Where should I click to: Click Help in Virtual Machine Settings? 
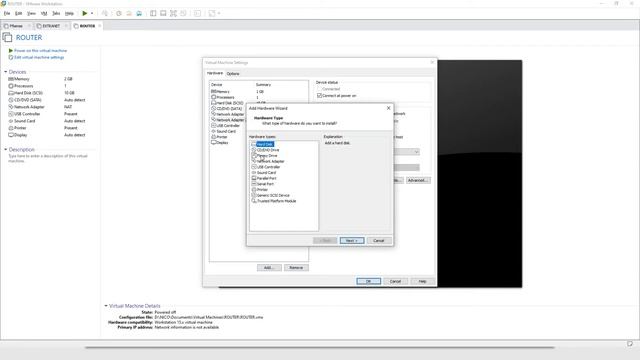(x=422, y=282)
